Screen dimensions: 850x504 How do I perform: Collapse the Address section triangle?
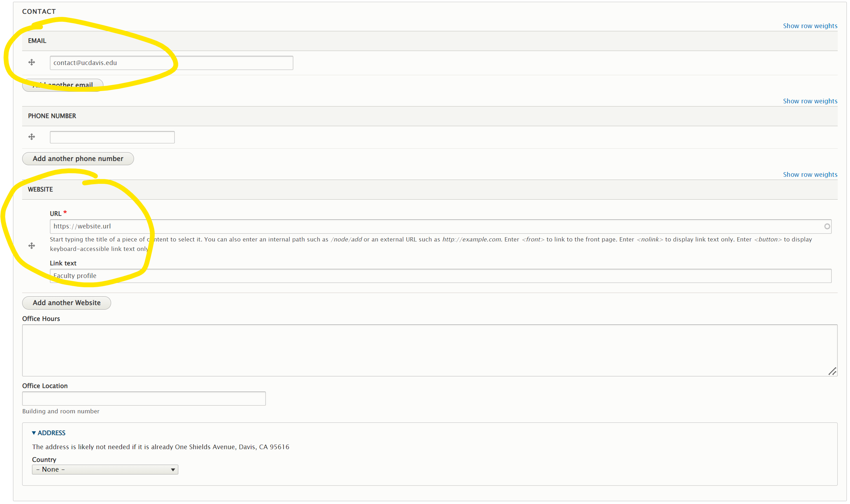pyautogui.click(x=34, y=433)
